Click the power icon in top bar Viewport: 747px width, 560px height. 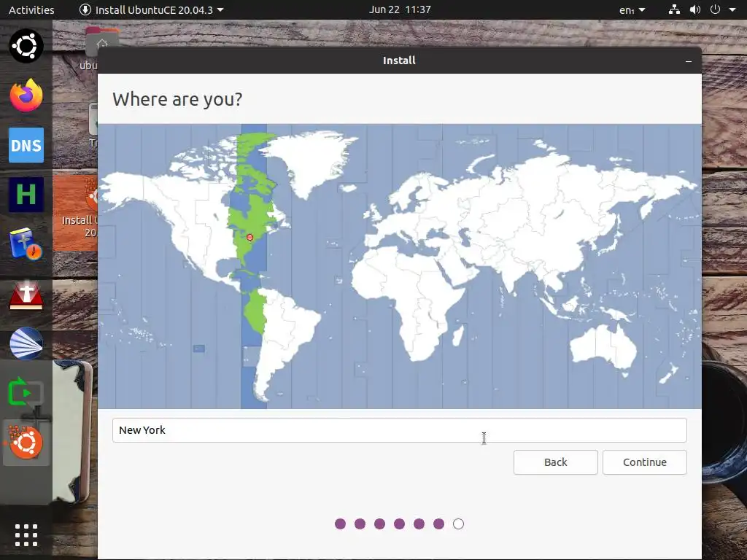(715, 9)
